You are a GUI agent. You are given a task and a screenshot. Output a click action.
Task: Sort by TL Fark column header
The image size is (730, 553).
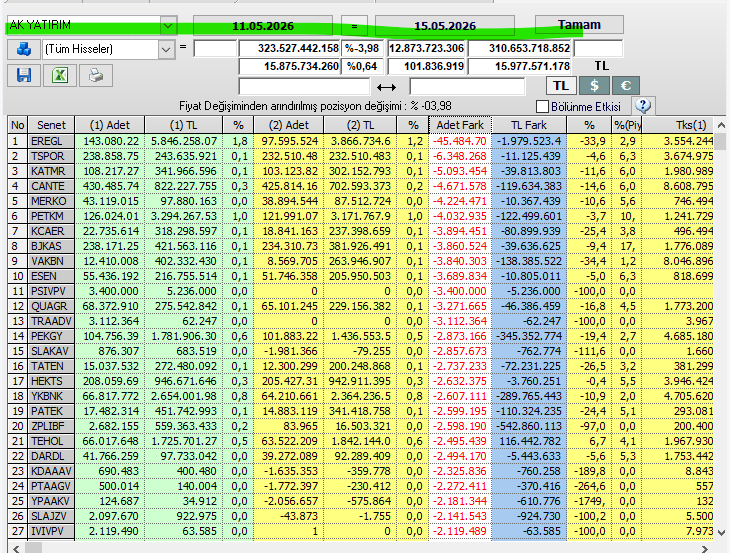529,125
